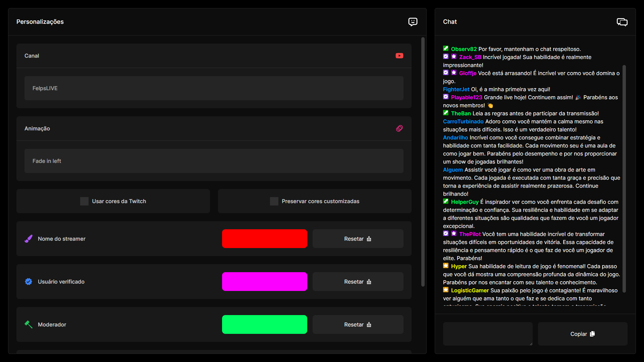Viewport: 644px width, 362px height.
Task: Reset the Usuário verificado color
Action: 358,282
